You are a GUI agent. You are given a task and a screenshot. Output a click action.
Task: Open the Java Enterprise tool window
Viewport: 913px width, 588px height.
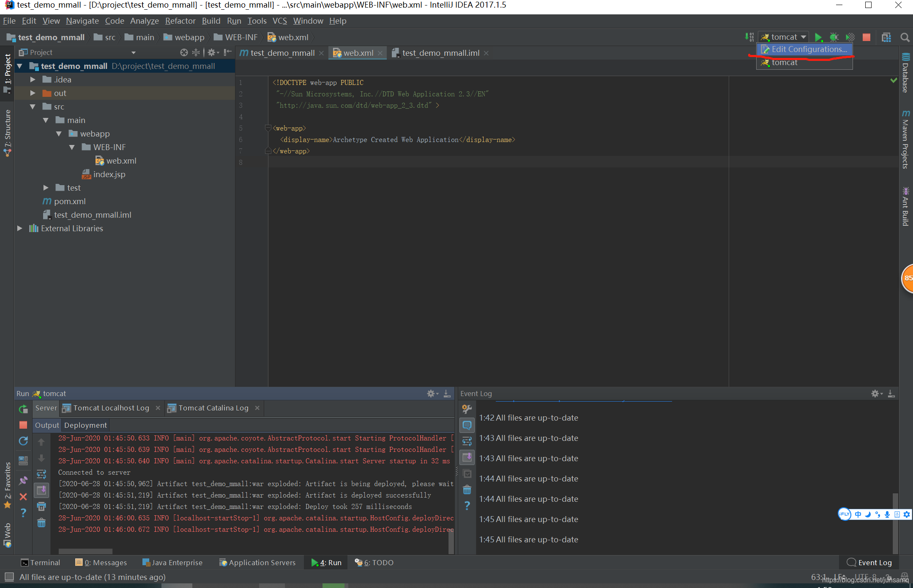(172, 563)
